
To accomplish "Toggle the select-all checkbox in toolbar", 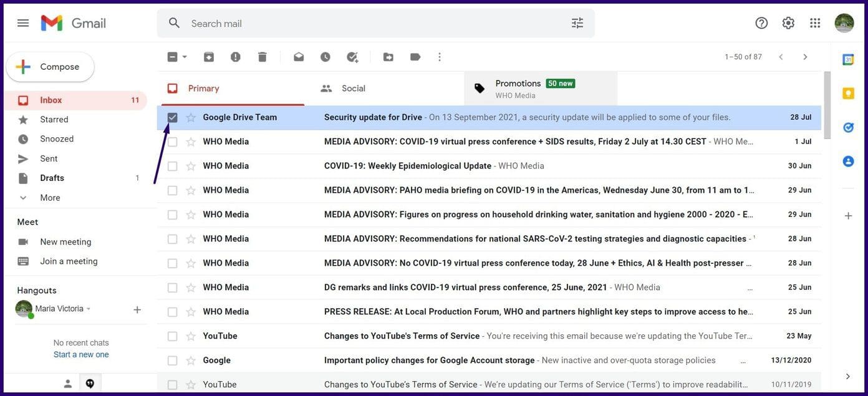I will tap(173, 57).
